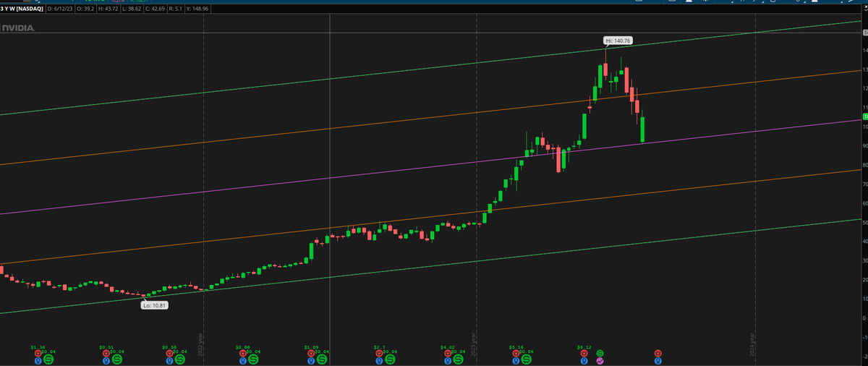The width and height of the screenshot is (868, 366).
Task: Click the red icon under $2.7 label
Action: (379, 353)
